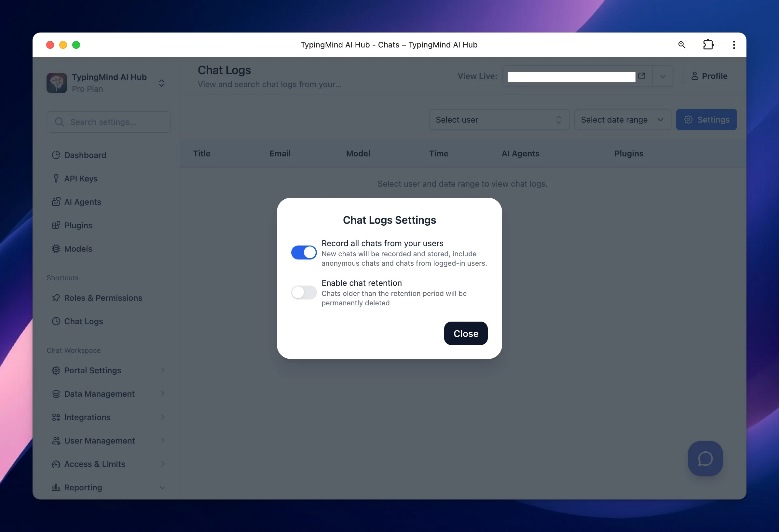Image resolution: width=779 pixels, height=532 pixels.
Task: Click the 'Pro Plan' label
Action: pyautogui.click(x=88, y=89)
